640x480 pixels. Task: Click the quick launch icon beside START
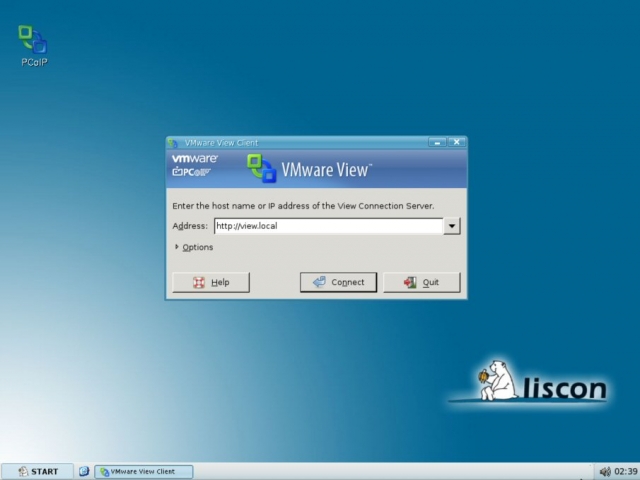click(84, 471)
